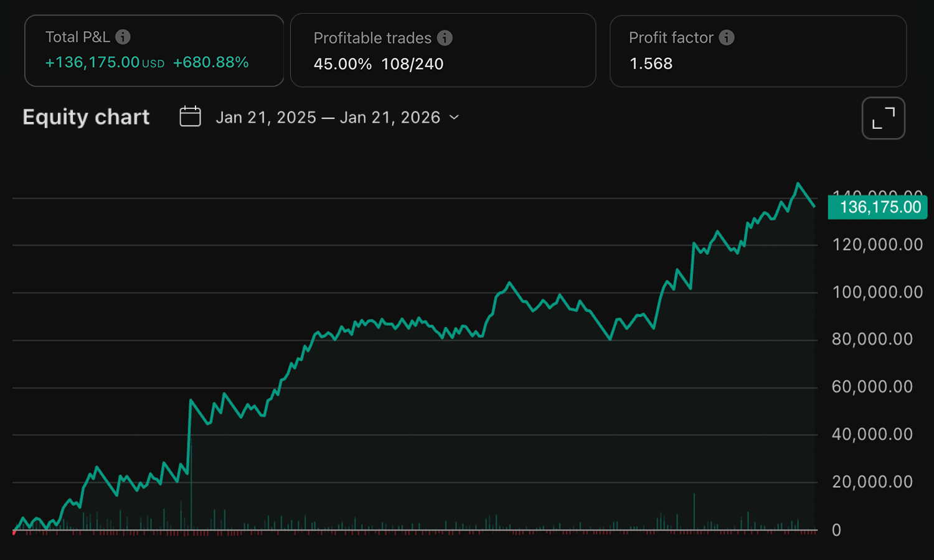Click the Profitable trades info icon
Screen dimensions: 934x560
point(445,38)
